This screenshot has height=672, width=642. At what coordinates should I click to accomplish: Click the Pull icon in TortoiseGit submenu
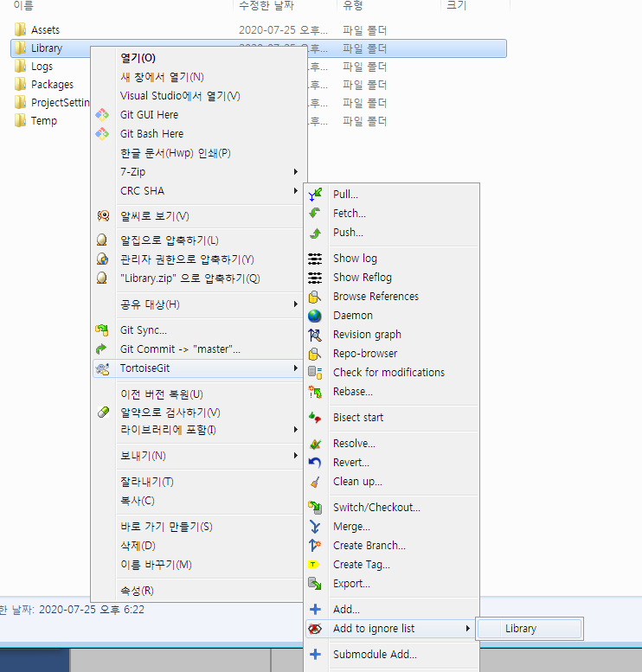[315, 195]
